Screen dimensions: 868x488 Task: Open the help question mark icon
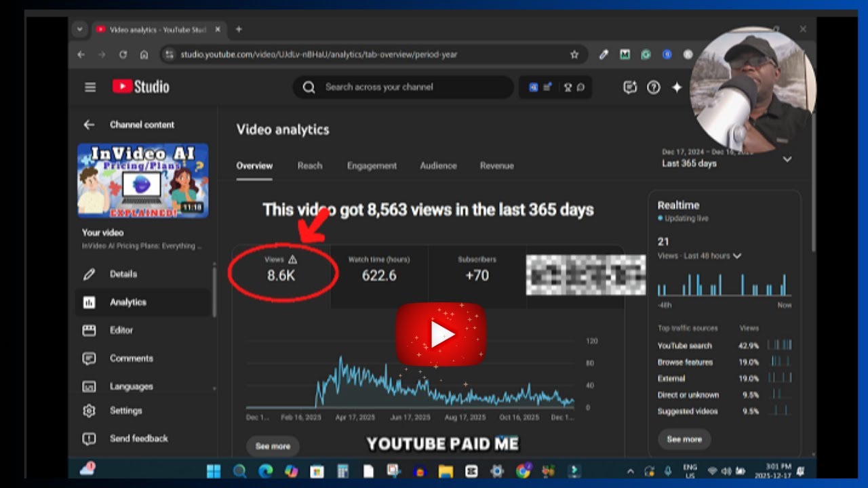(653, 87)
